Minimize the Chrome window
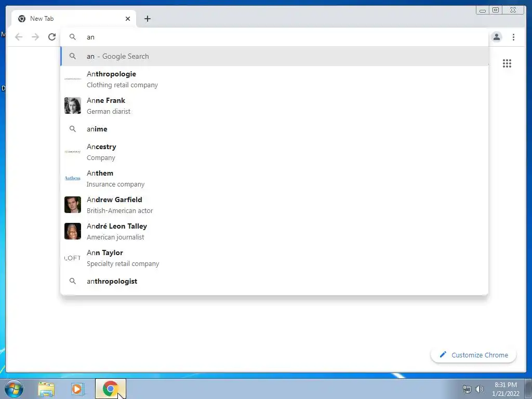The height and width of the screenshot is (399, 532). point(483,10)
